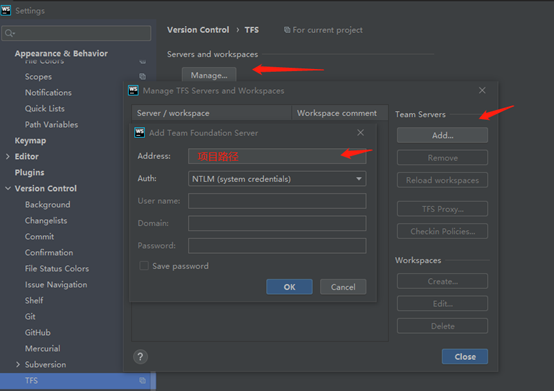
Task: Close Manage TFS Servers and Workspaces window
Action: pos(482,91)
